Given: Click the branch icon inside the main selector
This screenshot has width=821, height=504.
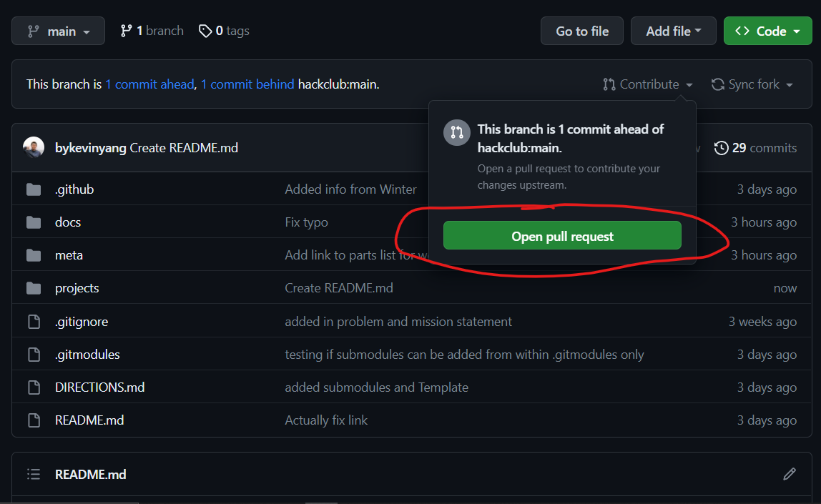Looking at the screenshot, I should point(33,31).
